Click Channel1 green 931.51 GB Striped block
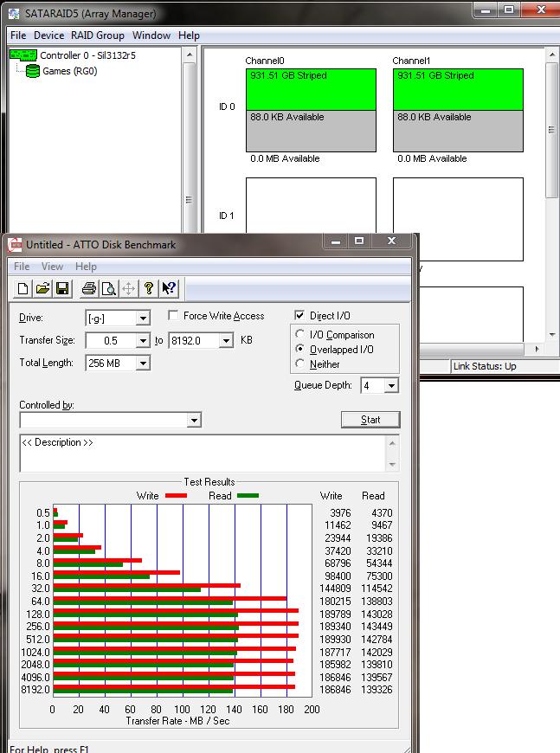Image resolution: width=560 pixels, height=753 pixels. tap(458, 90)
